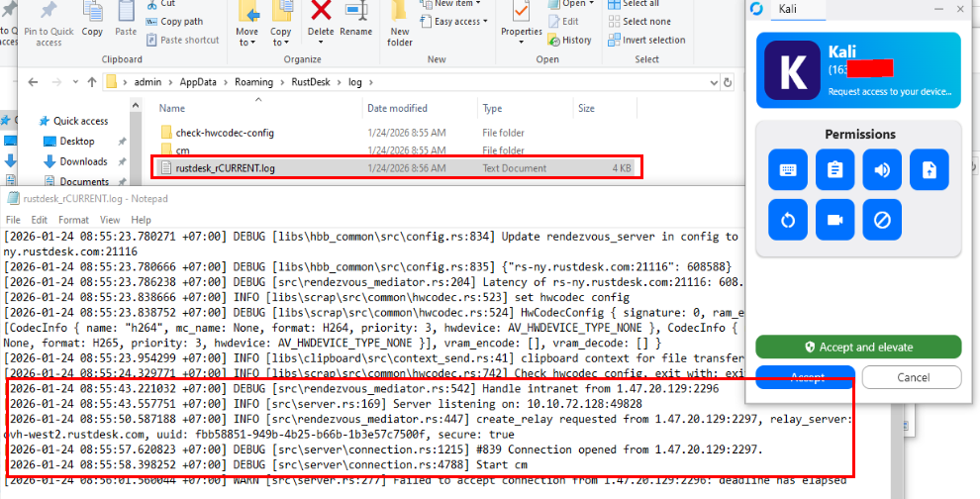Open the Move to dropdown
The width and height of the screenshot is (980, 499).
[x=246, y=37]
